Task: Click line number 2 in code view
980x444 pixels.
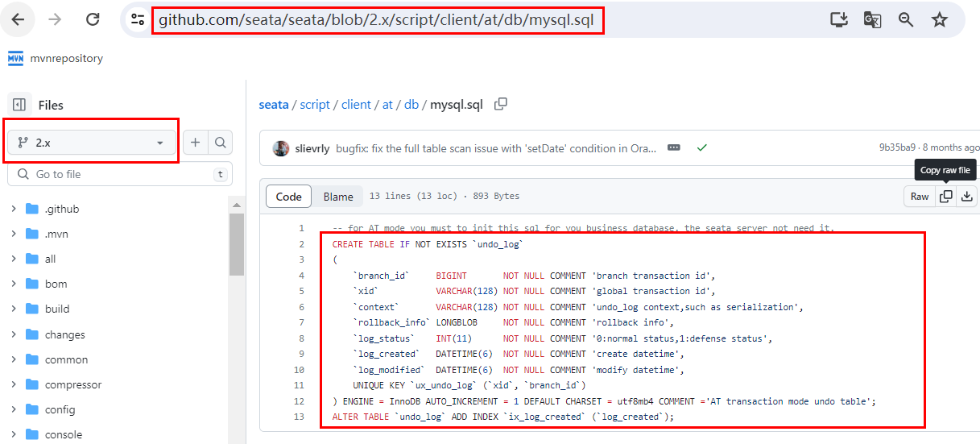Action: (301, 244)
